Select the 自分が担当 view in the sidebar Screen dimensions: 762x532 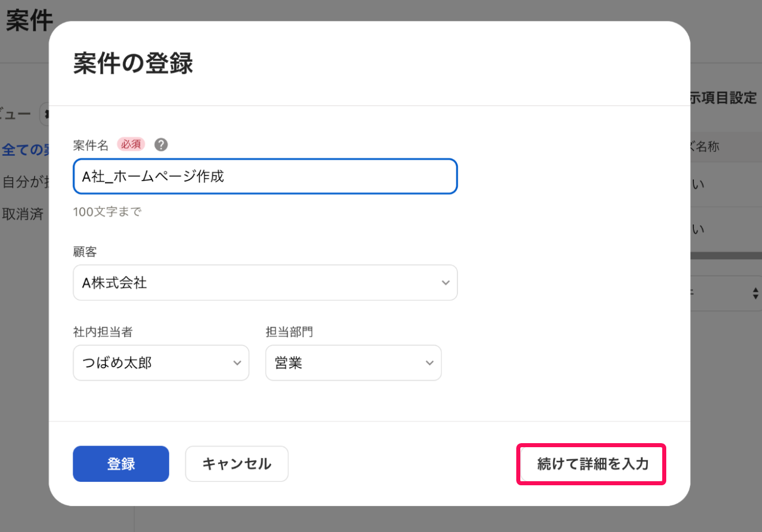tap(25, 182)
